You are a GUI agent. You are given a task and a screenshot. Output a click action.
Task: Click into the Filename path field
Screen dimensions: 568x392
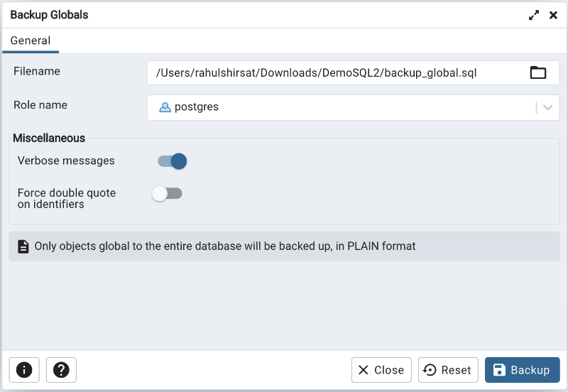(x=334, y=72)
